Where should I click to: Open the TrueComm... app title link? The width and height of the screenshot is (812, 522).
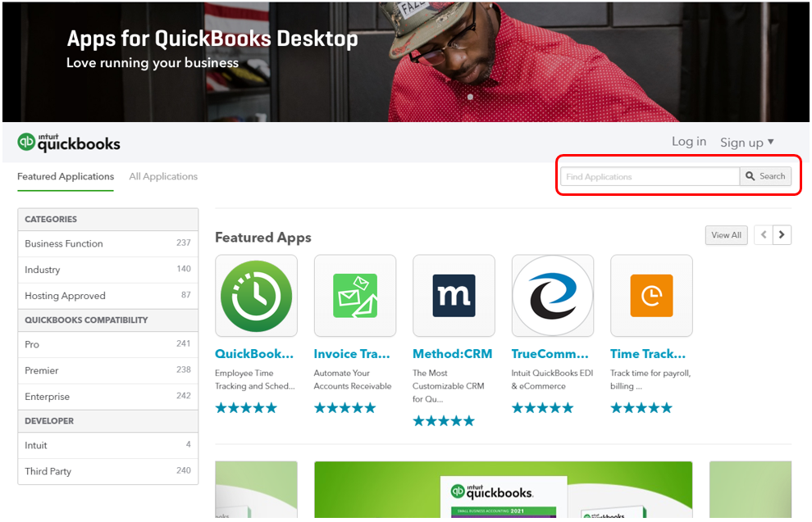(550, 354)
